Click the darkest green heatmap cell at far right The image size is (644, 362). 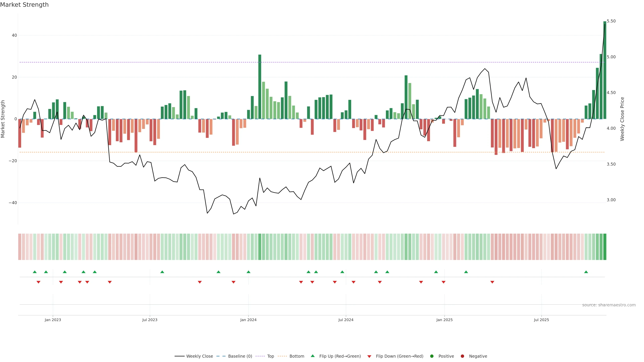pos(605,247)
